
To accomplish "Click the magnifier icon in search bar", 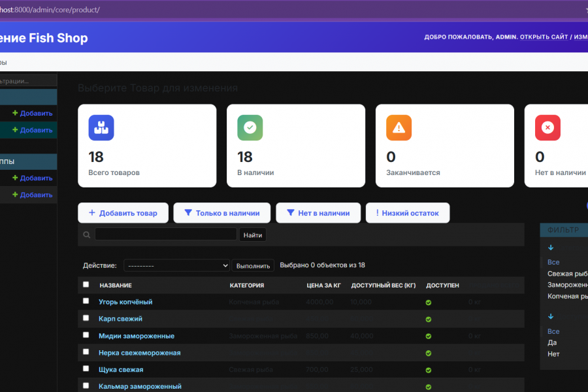I will click(x=87, y=235).
